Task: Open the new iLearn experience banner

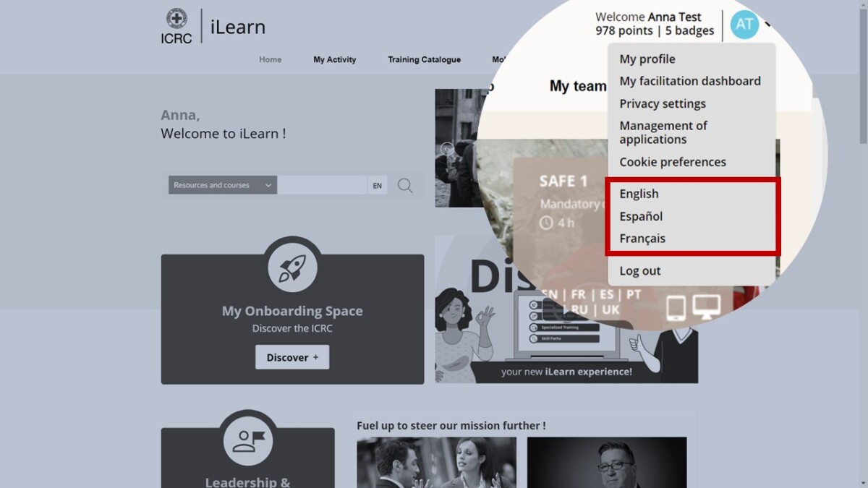Action: coord(566,308)
